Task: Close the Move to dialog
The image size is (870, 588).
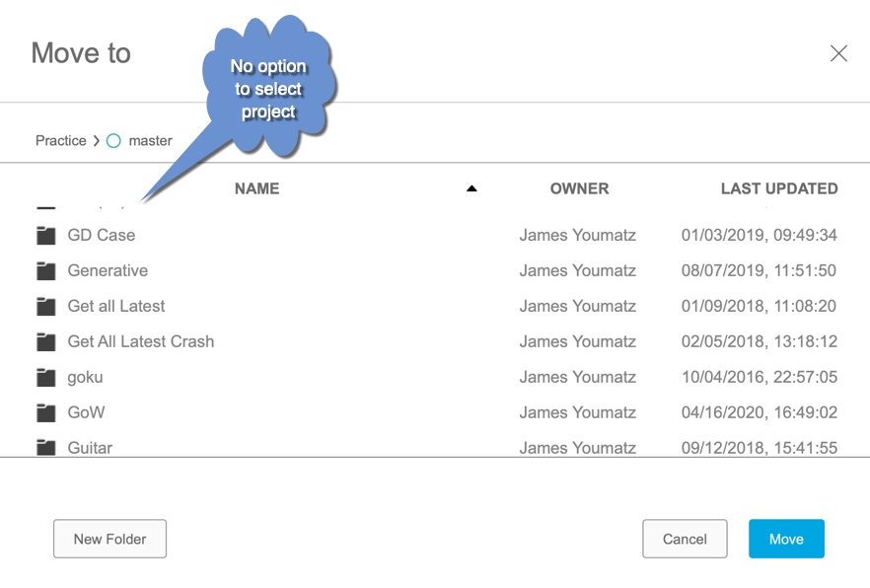Action: pos(838,53)
